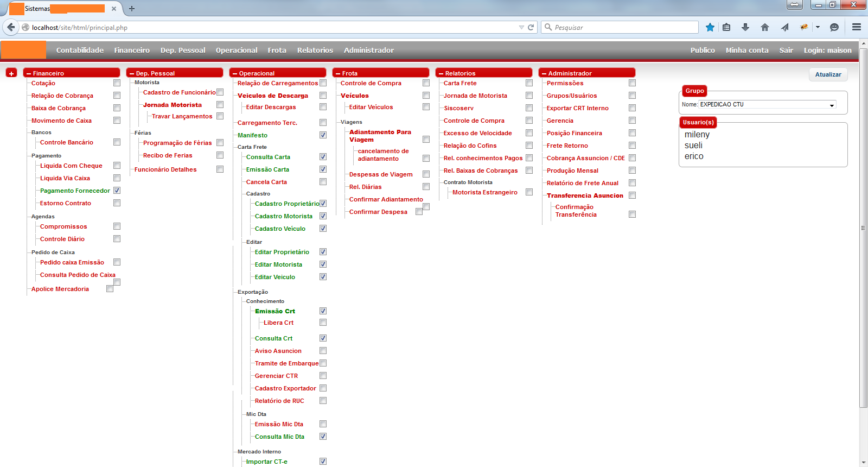Viewport: 868px width, 467px height.
Task: Open the Dep. Pessoal navbar menu
Action: point(183,50)
